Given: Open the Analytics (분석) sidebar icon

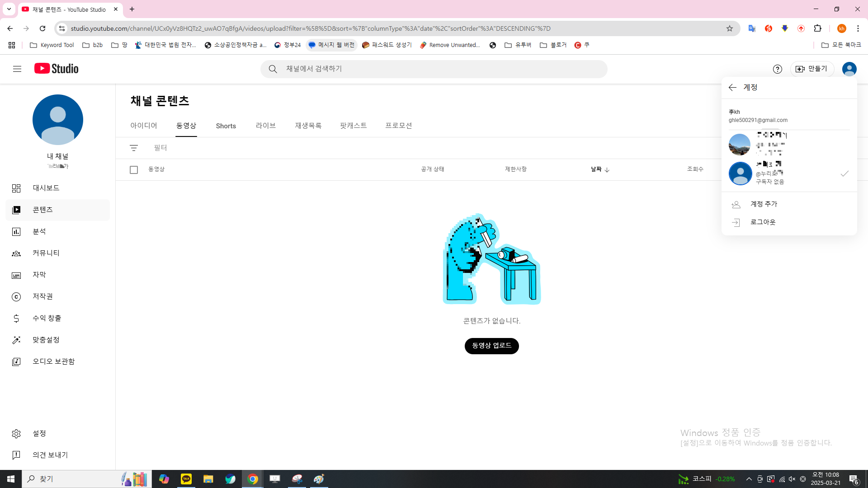Looking at the screenshot, I should coord(16,231).
